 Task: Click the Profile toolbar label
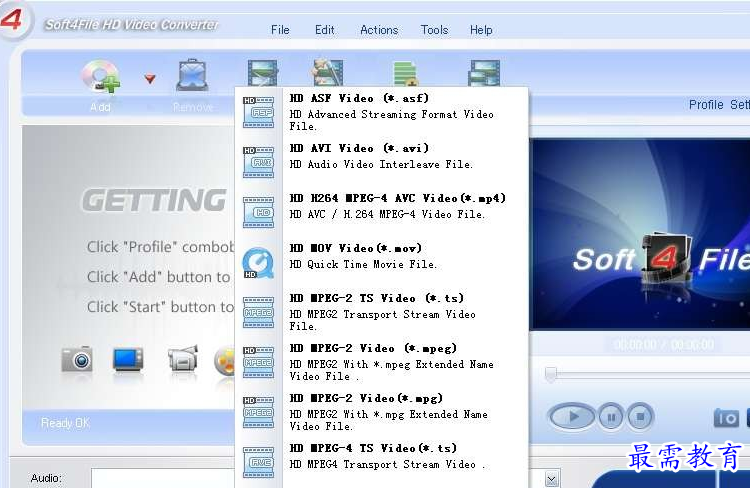tap(706, 104)
